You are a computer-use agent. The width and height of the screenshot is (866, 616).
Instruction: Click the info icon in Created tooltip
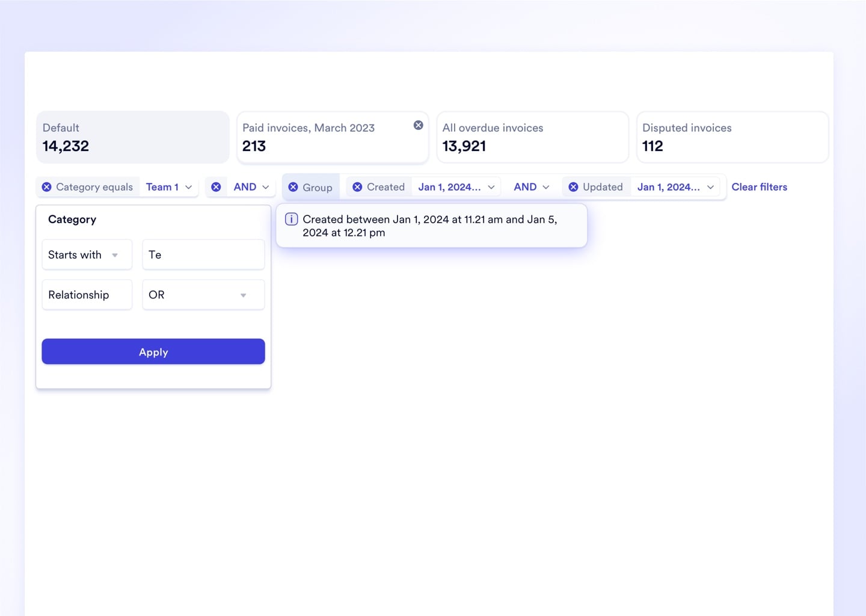point(291,219)
